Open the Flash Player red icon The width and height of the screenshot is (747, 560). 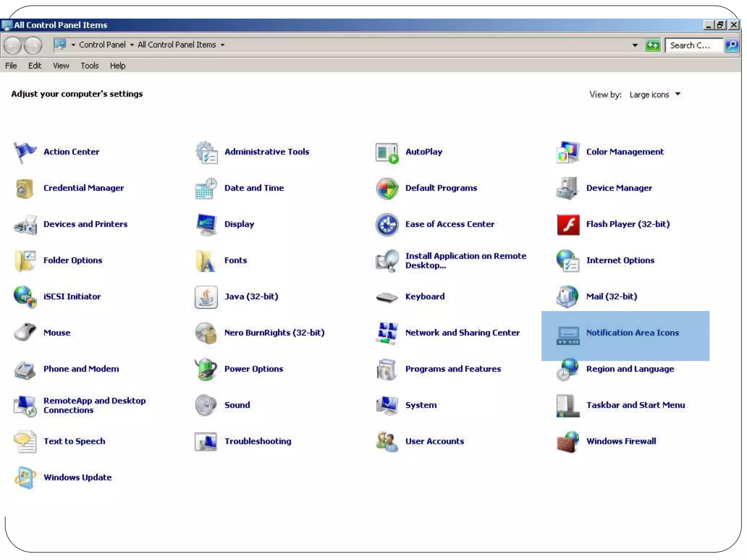coord(568,225)
